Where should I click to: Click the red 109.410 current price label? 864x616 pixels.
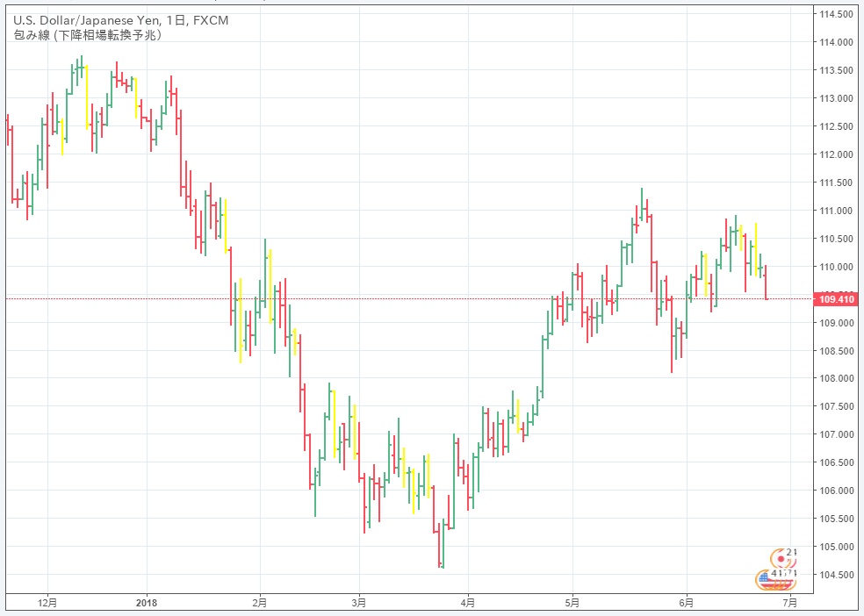pos(836,299)
